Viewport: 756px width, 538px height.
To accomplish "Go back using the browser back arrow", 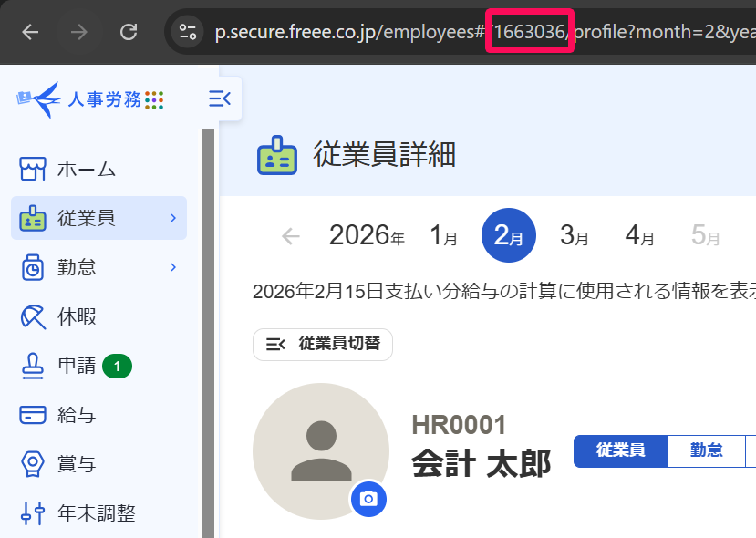I will 30,32.
